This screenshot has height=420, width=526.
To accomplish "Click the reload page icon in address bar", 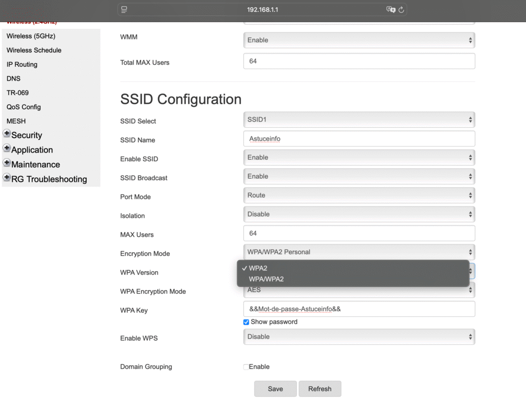I will coord(401,10).
